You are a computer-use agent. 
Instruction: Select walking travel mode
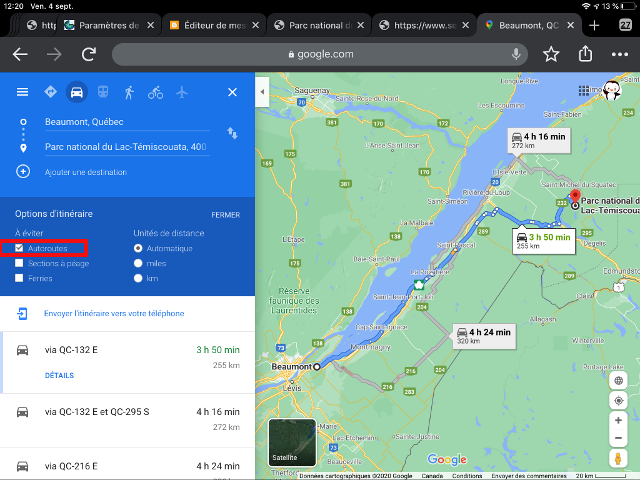pyautogui.click(x=129, y=93)
